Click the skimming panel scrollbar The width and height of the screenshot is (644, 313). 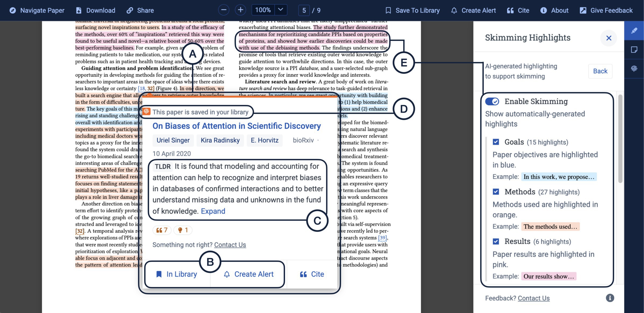(x=620, y=139)
